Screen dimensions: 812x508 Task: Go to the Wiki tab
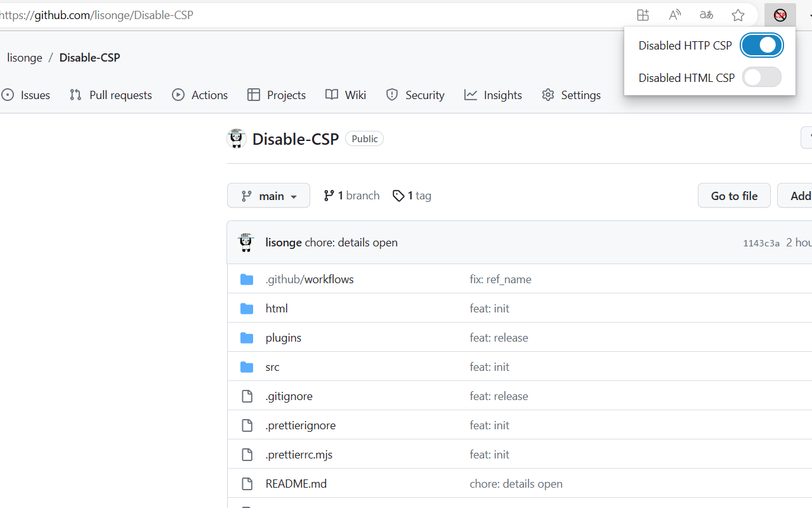(x=346, y=95)
